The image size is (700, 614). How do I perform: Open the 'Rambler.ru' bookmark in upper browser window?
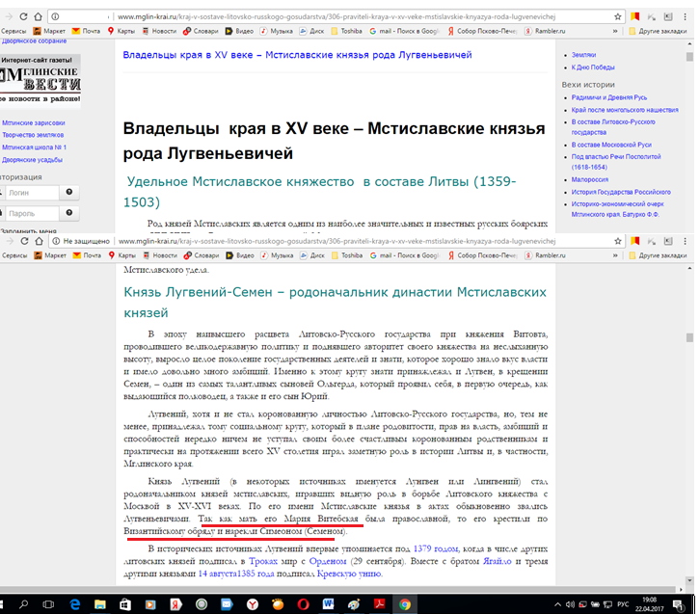(545, 31)
